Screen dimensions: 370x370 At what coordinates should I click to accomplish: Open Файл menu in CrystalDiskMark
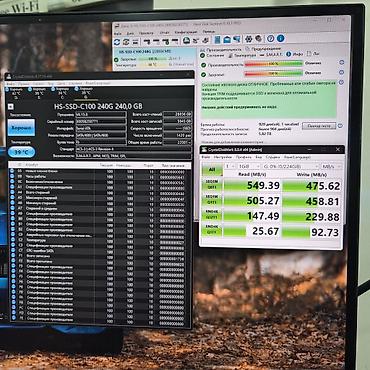pyautogui.click(x=206, y=157)
